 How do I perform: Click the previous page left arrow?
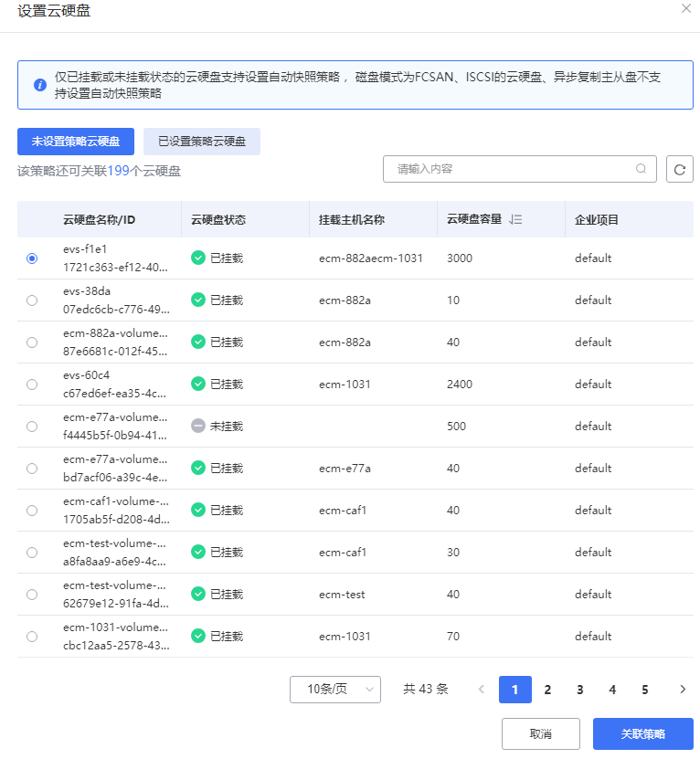tap(481, 690)
